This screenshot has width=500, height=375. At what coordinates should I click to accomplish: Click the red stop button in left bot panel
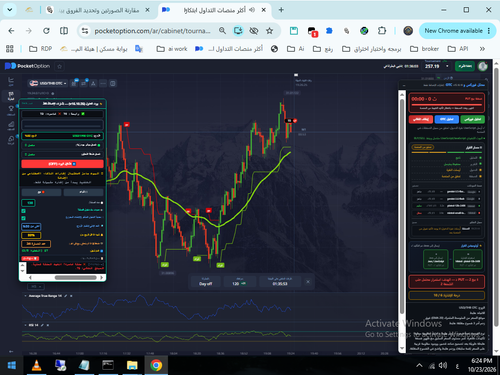tap(62, 164)
